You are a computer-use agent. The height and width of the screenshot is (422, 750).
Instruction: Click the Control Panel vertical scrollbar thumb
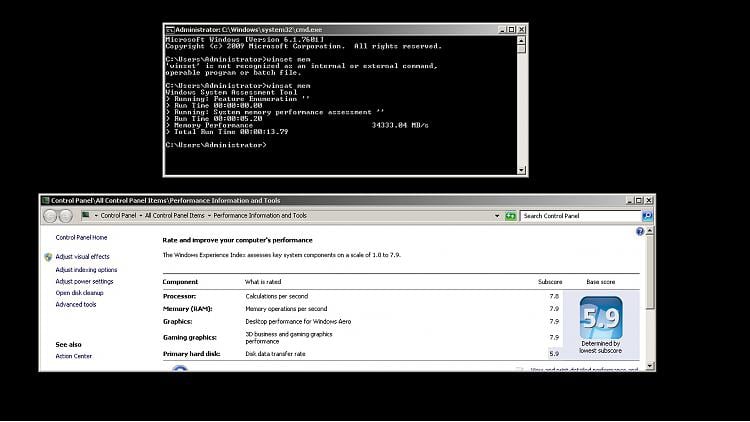650,272
